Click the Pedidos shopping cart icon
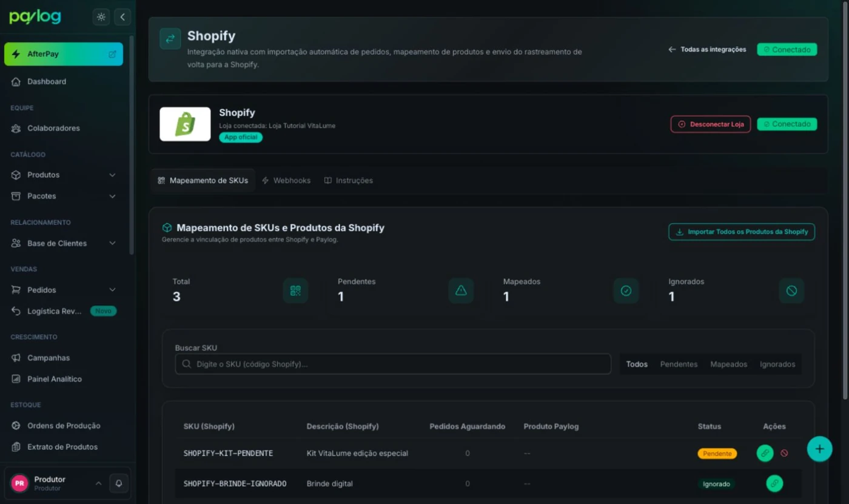 [x=16, y=290]
